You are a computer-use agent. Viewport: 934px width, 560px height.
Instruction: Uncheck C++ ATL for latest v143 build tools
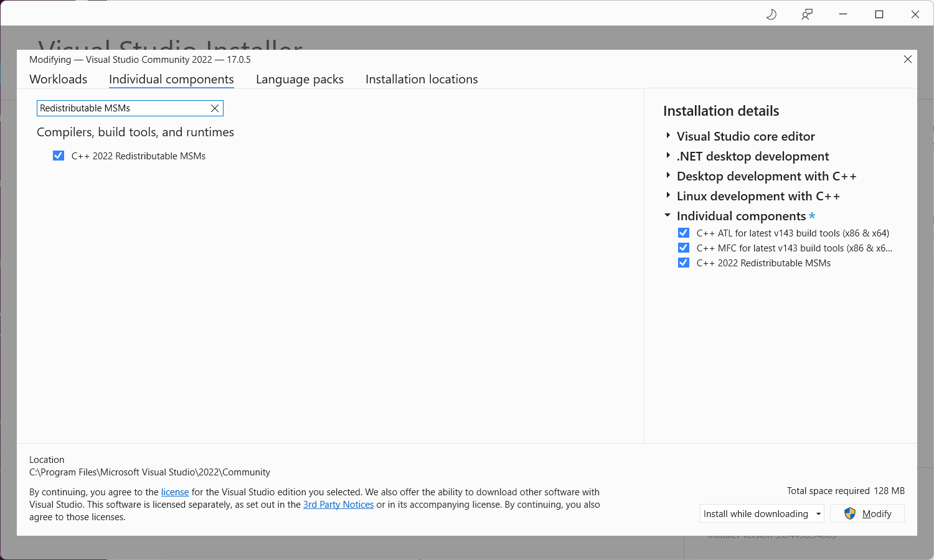pos(684,233)
